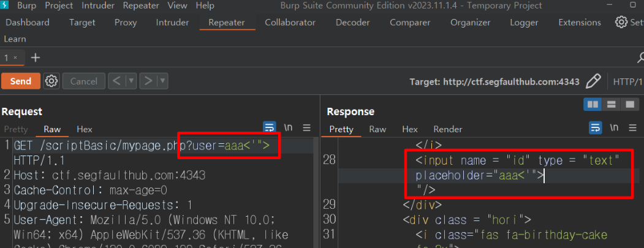Switch to the Target tab
644x248 pixels.
pyautogui.click(x=82, y=23)
